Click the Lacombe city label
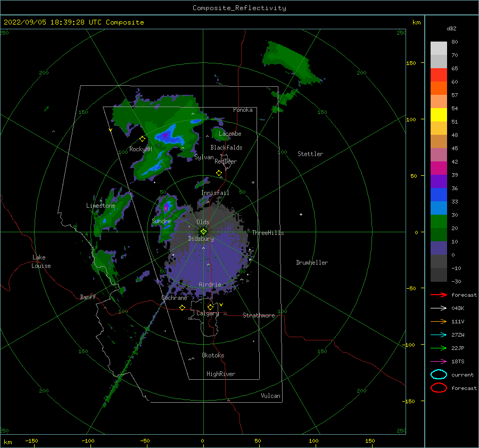Image resolution: width=479 pixels, height=448 pixels. click(x=230, y=134)
